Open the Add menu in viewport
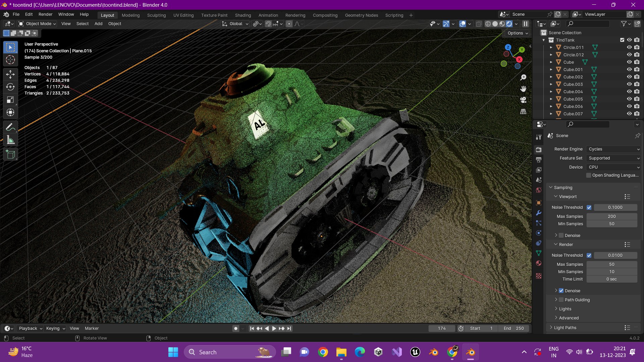The image size is (644, 362). 98,24
